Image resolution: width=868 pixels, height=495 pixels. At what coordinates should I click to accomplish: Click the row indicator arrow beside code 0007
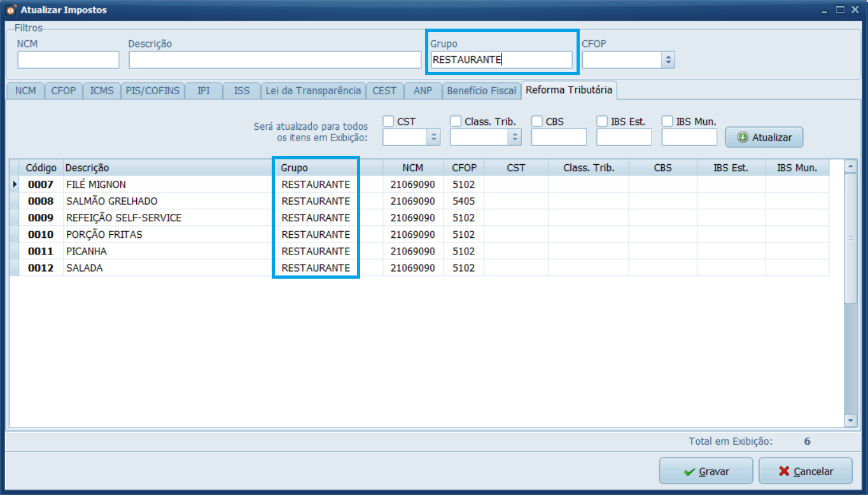click(15, 185)
